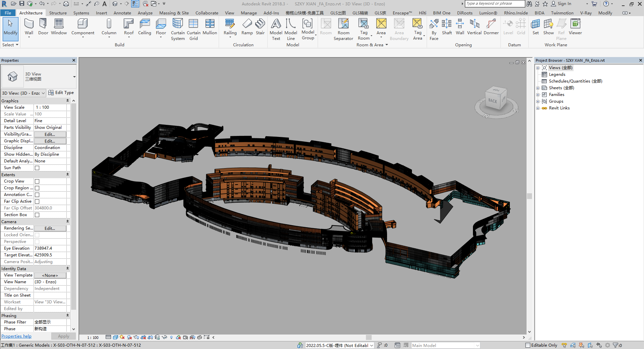This screenshot has width=644, height=349.
Task: Click the view's horizontal scrollbar thumb
Action: (x=369, y=337)
